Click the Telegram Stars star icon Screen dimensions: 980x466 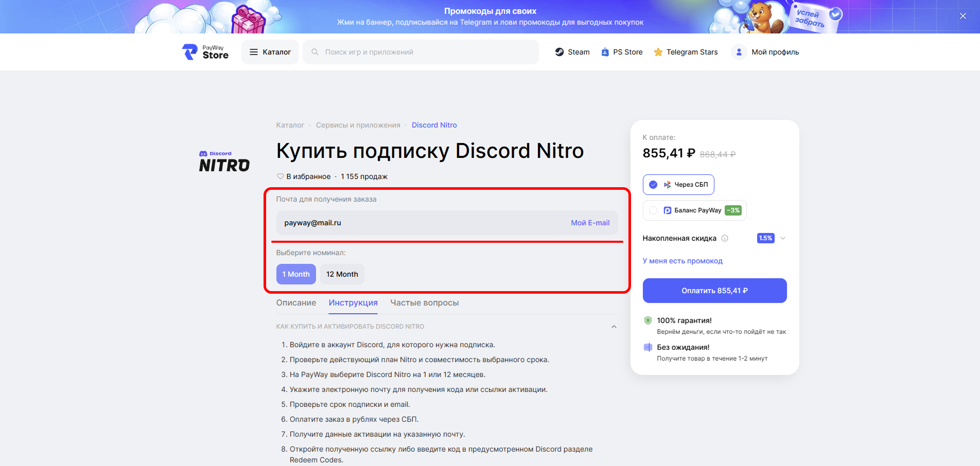click(658, 52)
